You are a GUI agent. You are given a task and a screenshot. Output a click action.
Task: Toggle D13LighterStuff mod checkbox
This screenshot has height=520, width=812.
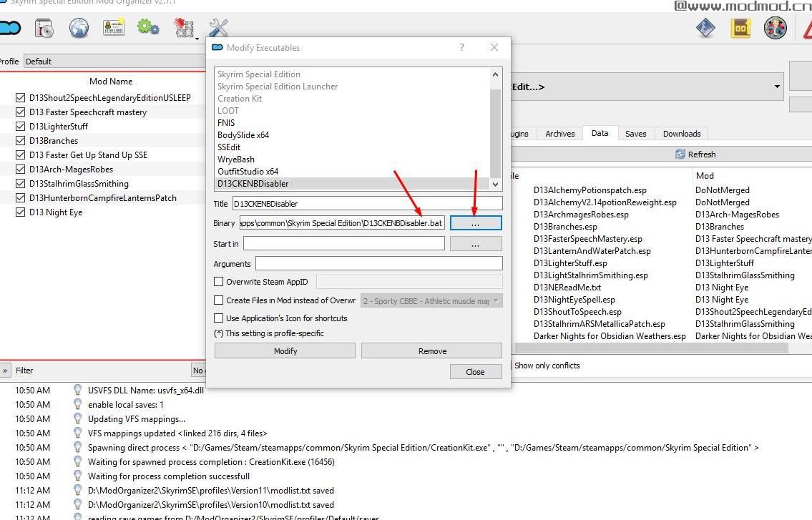point(20,126)
